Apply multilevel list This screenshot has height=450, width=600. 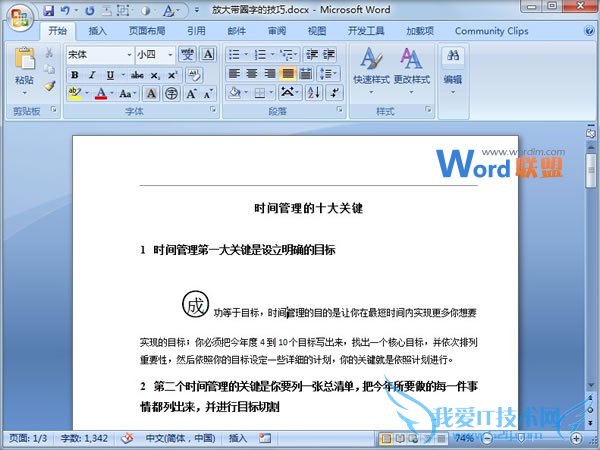[x=287, y=55]
